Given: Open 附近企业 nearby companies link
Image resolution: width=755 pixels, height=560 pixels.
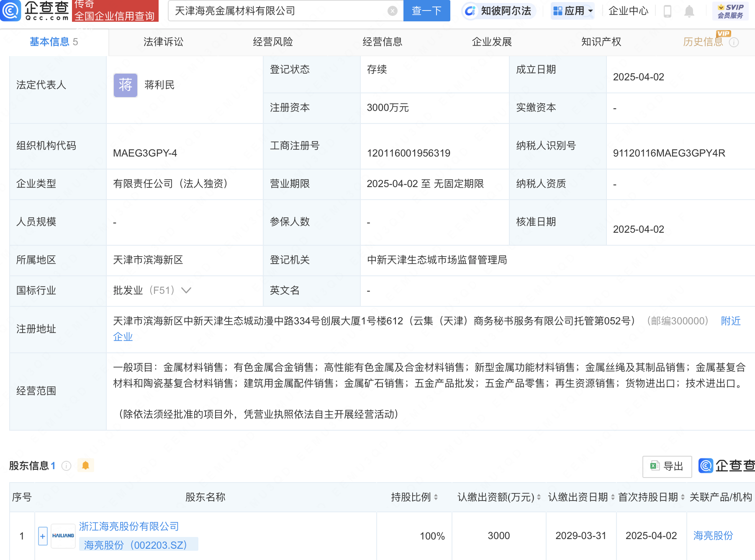Looking at the screenshot, I should click(x=731, y=321).
